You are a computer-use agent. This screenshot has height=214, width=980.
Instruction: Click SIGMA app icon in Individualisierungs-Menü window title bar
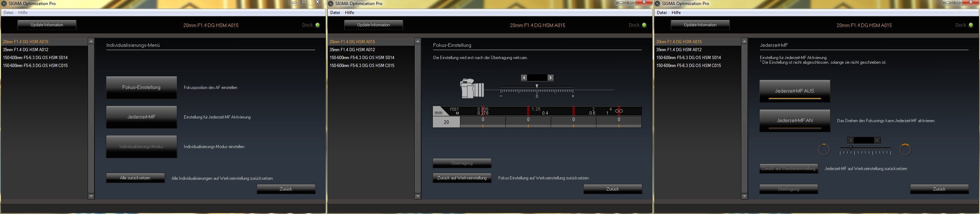click(x=4, y=4)
